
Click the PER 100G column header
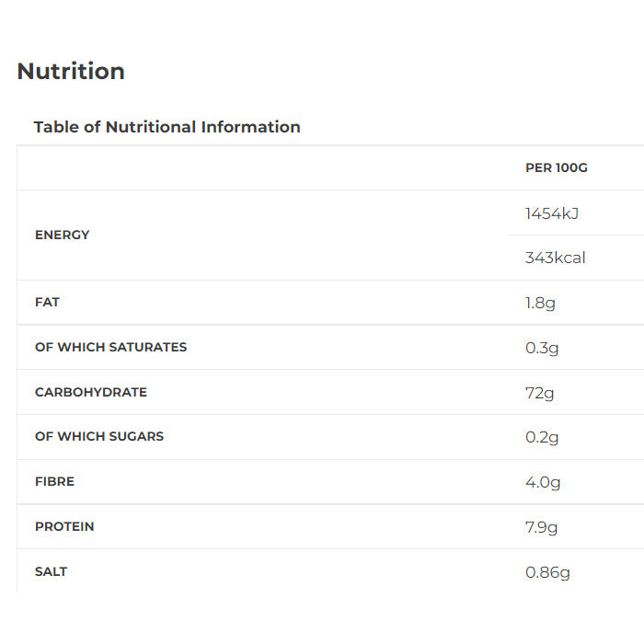[x=556, y=167]
